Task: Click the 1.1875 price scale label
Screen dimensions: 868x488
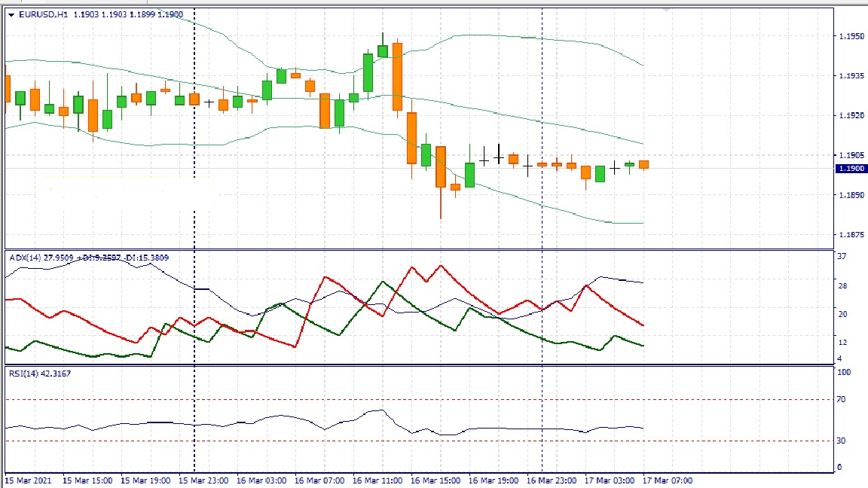Action: click(851, 235)
